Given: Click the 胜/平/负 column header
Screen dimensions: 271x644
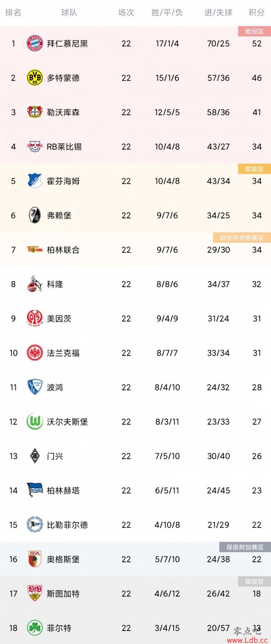Looking at the screenshot, I should 167,13.
